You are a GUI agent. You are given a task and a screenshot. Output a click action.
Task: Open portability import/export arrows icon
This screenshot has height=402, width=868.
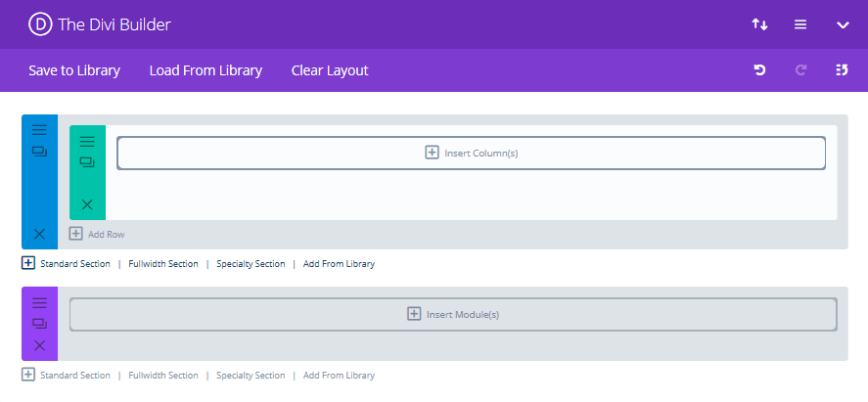[x=759, y=24]
